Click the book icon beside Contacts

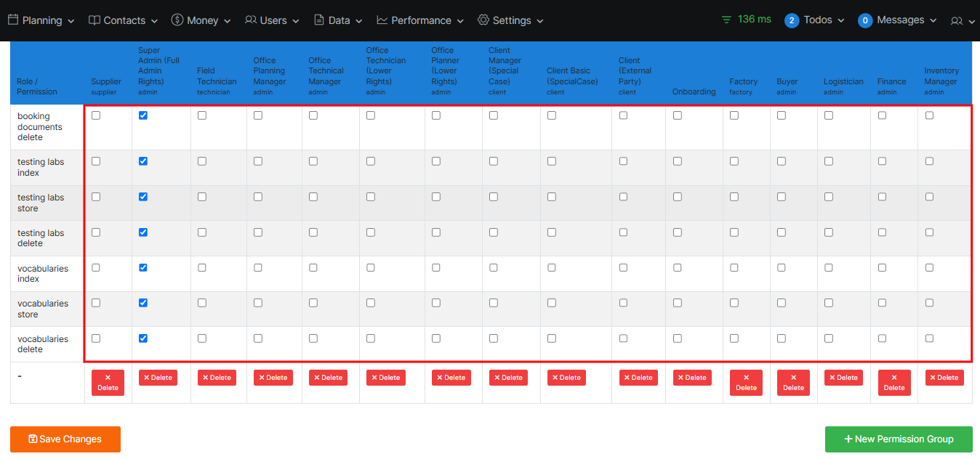click(x=95, y=20)
